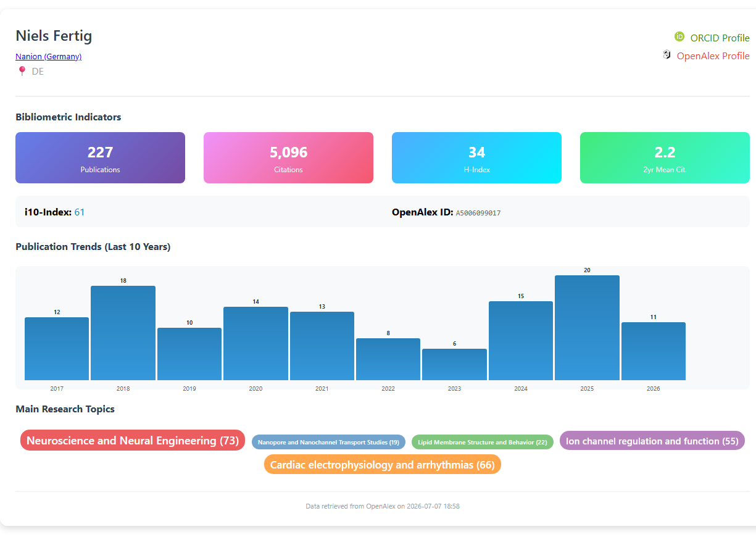Viewport: 756px width, 558px height.
Task: Select the Ion channel regulation and function tag
Action: pyautogui.click(x=652, y=441)
